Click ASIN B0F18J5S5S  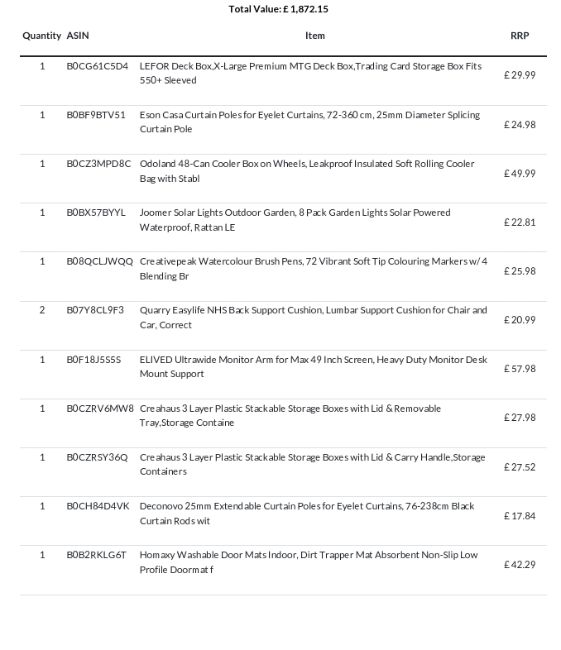(x=94, y=359)
